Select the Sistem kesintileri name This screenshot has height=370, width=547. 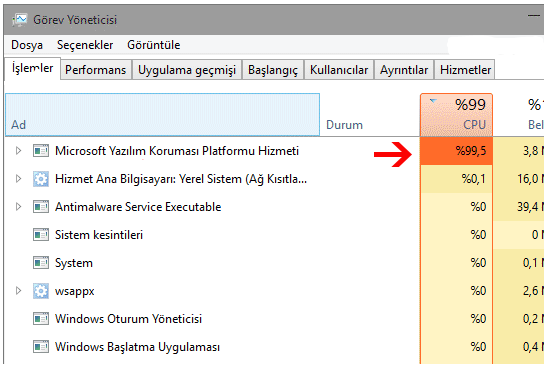pyautogui.click(x=99, y=235)
